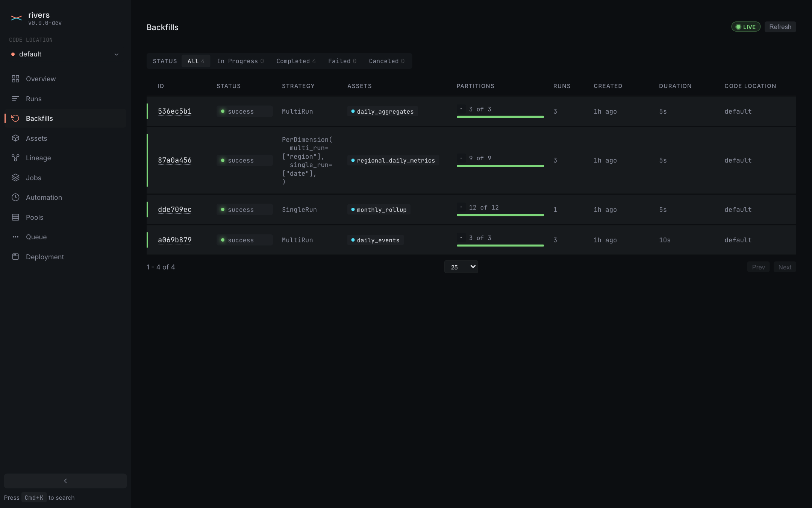Open backfill 87a0a456

point(174,160)
